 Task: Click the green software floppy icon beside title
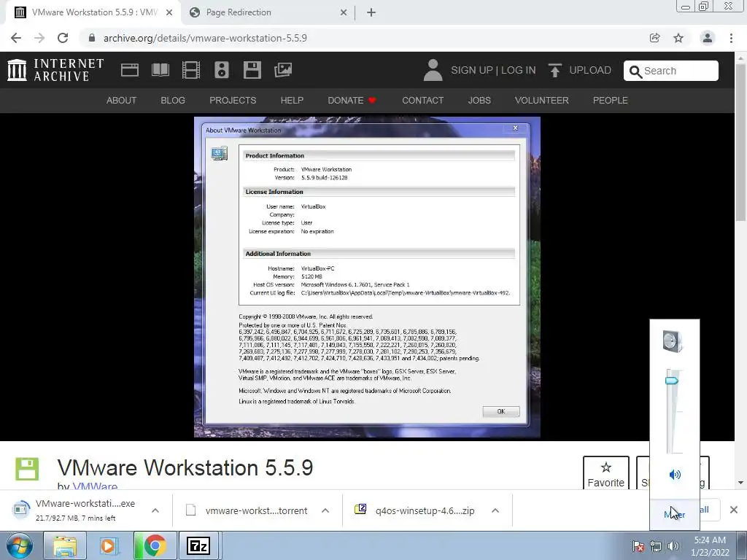click(27, 469)
